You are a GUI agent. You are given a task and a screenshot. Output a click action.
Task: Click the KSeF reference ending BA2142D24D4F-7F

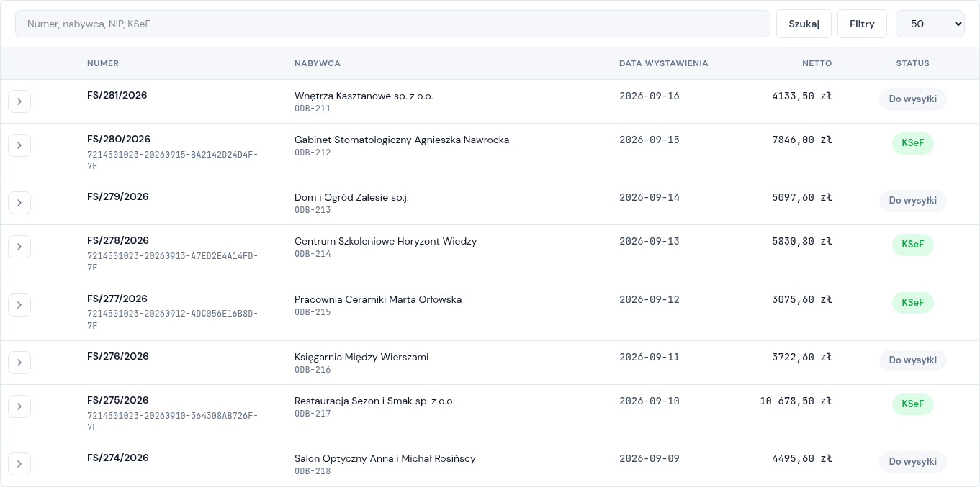pyautogui.click(x=173, y=160)
